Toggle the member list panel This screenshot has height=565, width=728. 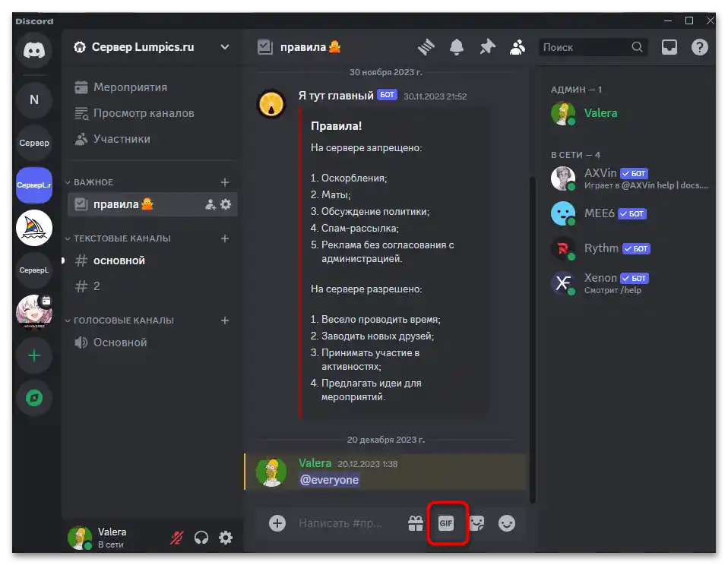click(x=517, y=46)
